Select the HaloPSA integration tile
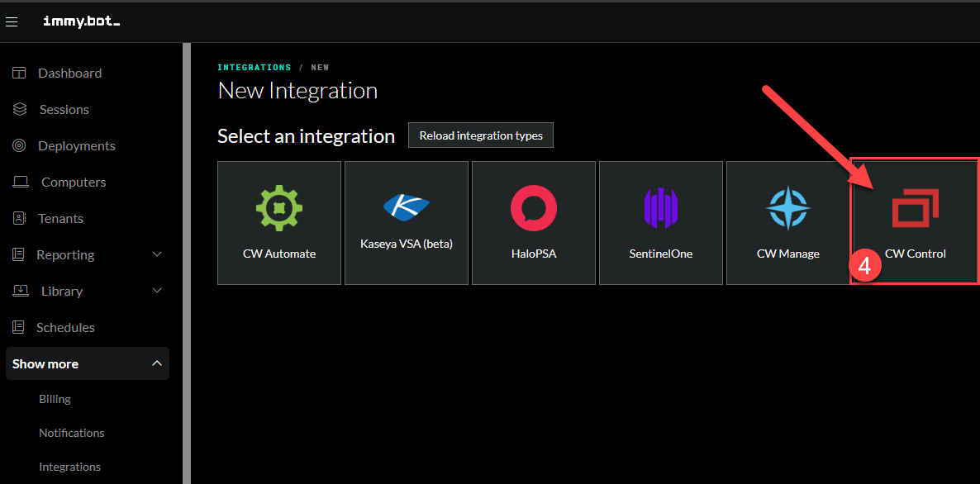This screenshot has width=980, height=484. click(x=534, y=223)
